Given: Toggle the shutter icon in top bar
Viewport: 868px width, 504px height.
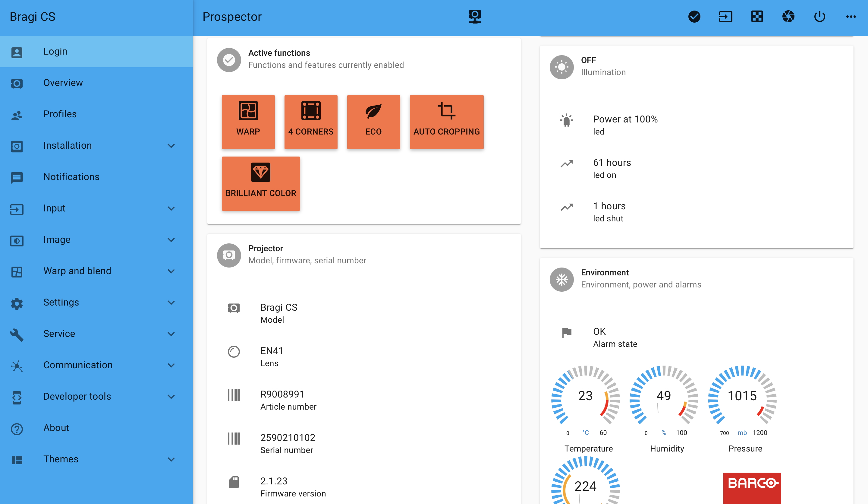Looking at the screenshot, I should [x=788, y=17].
